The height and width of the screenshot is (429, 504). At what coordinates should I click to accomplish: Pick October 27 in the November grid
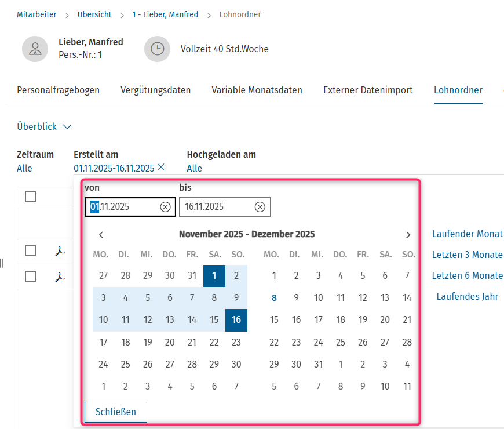[103, 276]
